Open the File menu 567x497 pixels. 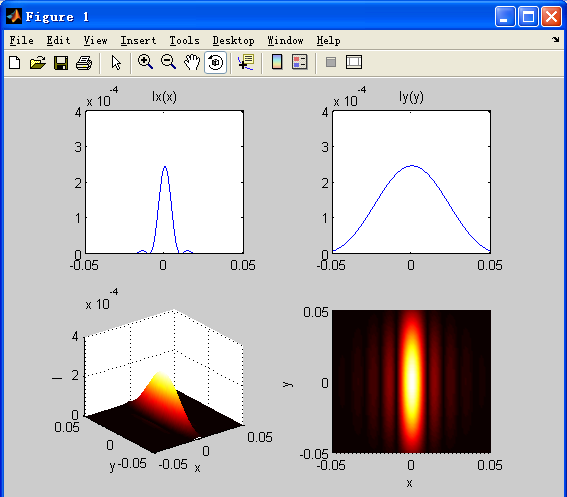(x=22, y=41)
